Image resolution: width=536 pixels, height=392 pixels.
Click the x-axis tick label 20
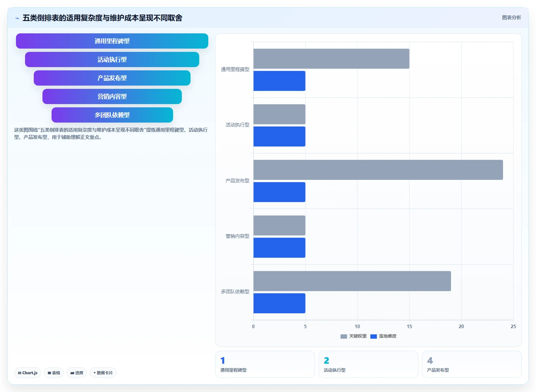[x=461, y=326]
